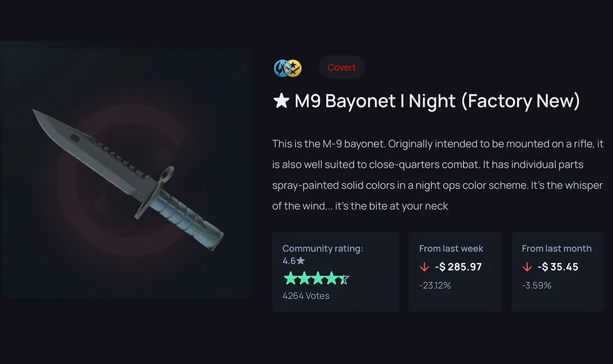
Task: Click the blue Counter-Terrorist team badge
Action: point(281,68)
